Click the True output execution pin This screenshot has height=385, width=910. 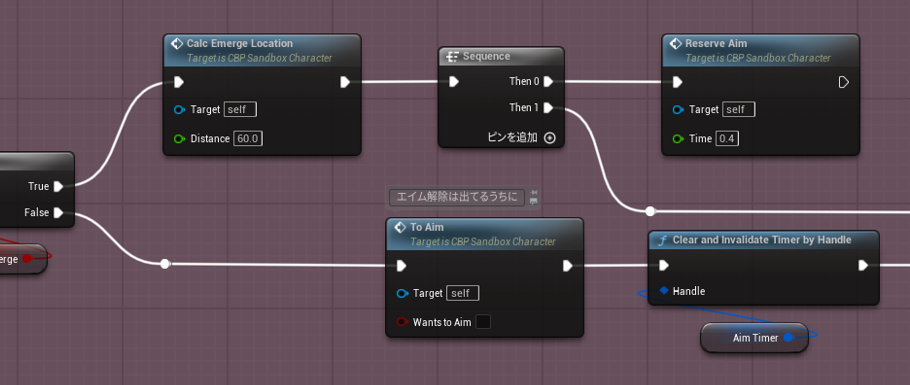(x=58, y=186)
